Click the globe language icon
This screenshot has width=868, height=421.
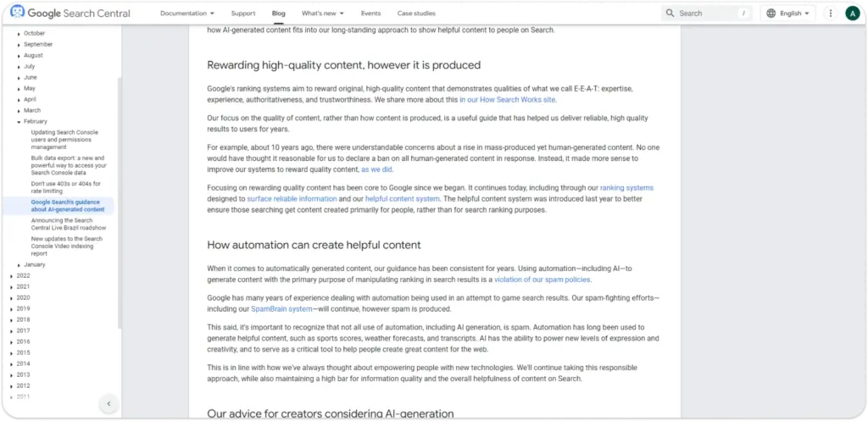point(771,14)
